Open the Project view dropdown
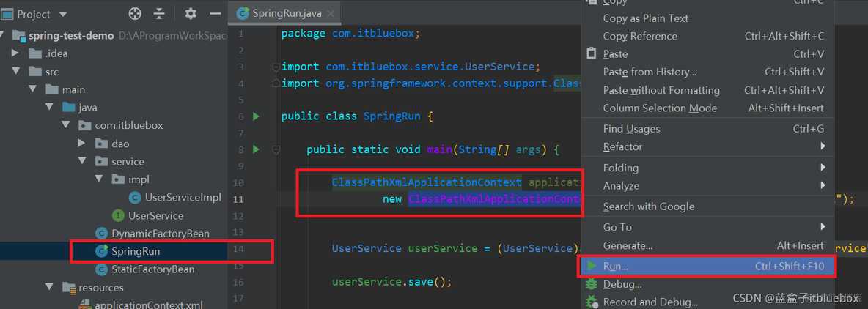 62,14
